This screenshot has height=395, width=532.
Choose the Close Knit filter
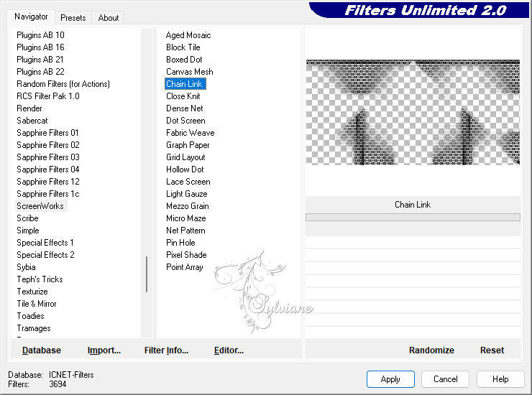pyautogui.click(x=183, y=96)
